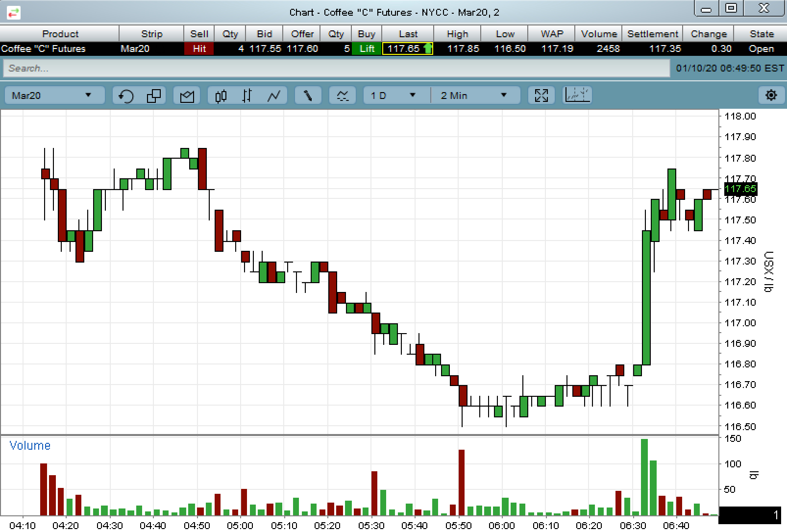
Task: Click the settlement value 117.35
Action: (x=665, y=48)
